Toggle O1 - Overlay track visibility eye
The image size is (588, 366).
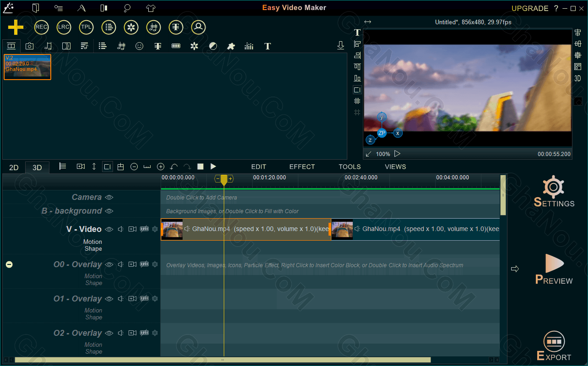pyautogui.click(x=109, y=299)
